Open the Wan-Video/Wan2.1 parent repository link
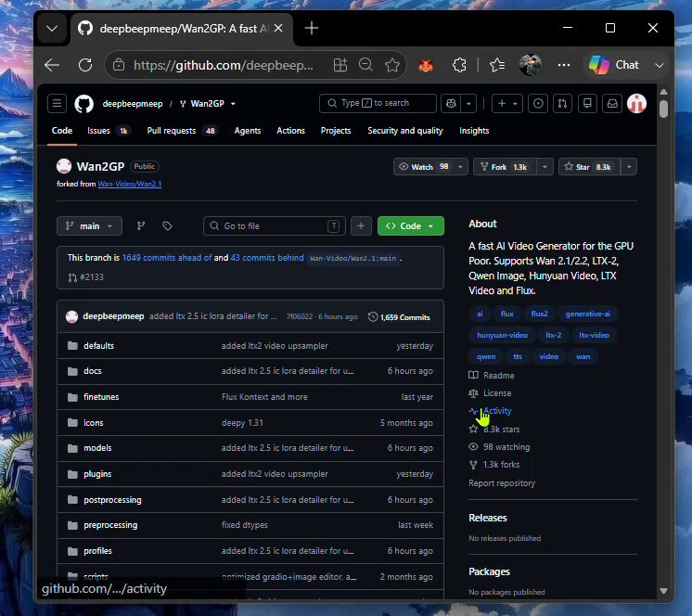The image size is (692, 616). (130, 184)
